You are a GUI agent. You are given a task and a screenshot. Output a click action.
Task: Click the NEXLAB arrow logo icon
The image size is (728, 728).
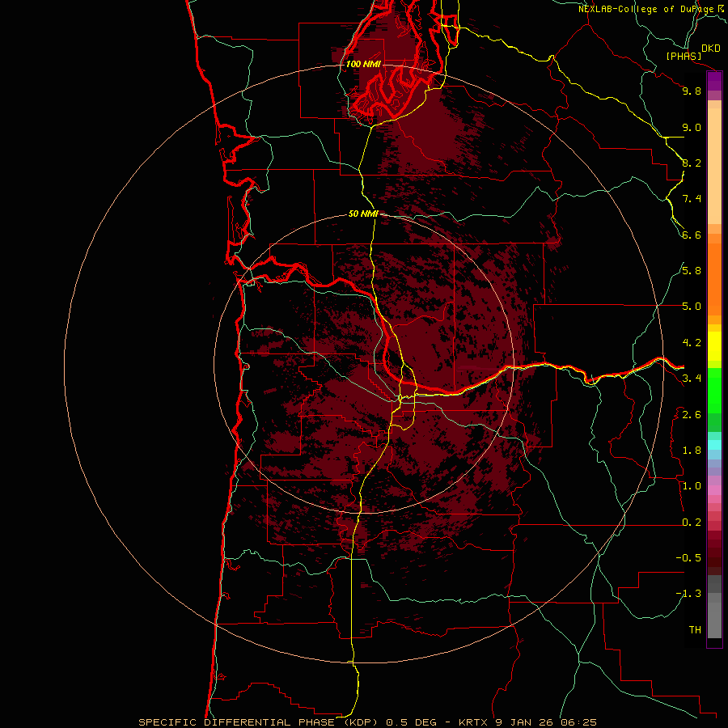pyautogui.click(x=721, y=8)
